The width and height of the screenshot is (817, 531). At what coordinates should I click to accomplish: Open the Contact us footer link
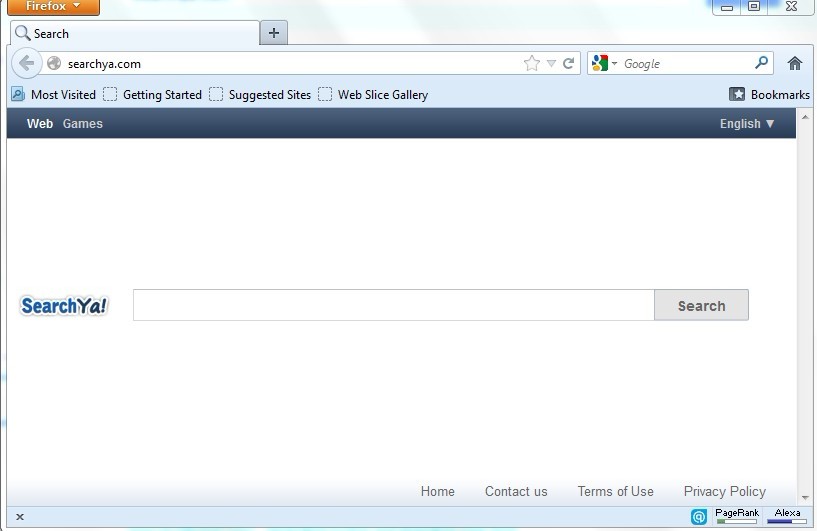coord(516,491)
